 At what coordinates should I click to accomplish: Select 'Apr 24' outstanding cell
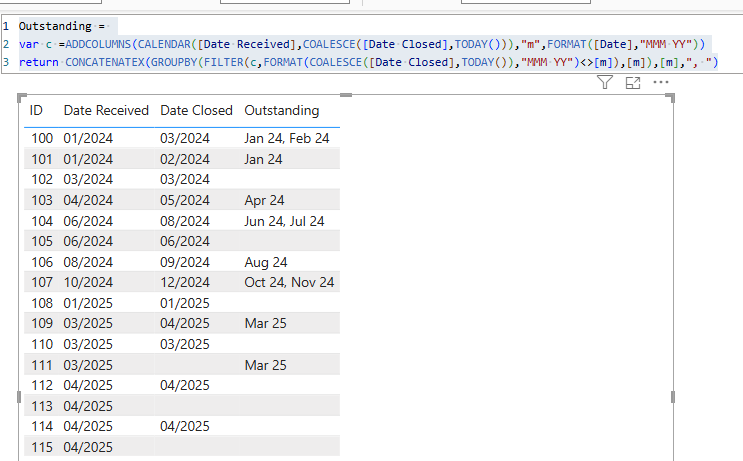(x=264, y=200)
